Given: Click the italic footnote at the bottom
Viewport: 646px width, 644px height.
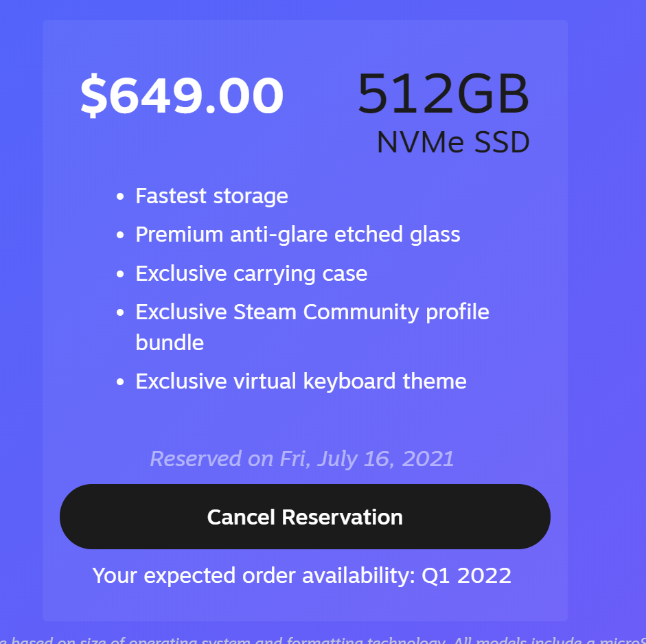Looking at the screenshot, I should [323, 639].
